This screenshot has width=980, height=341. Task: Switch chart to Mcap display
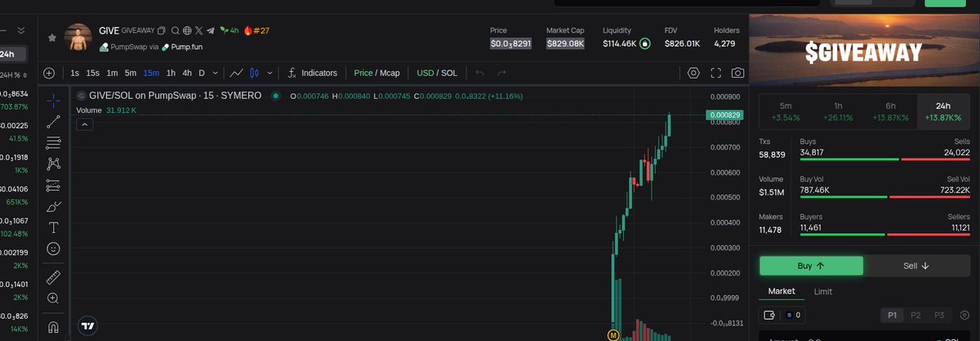click(390, 73)
